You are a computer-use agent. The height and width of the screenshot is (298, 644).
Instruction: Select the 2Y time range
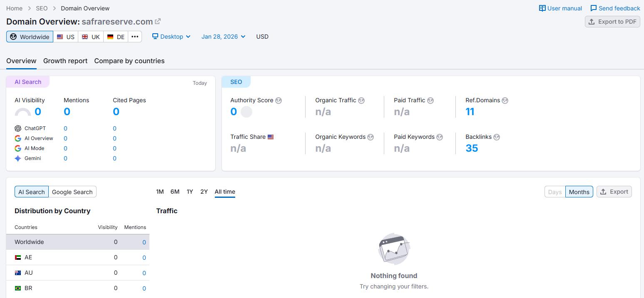204,192
